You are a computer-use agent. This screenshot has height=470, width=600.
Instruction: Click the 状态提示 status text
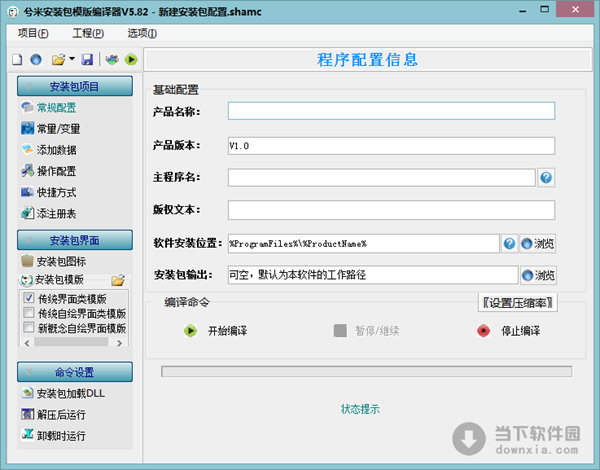click(360, 409)
